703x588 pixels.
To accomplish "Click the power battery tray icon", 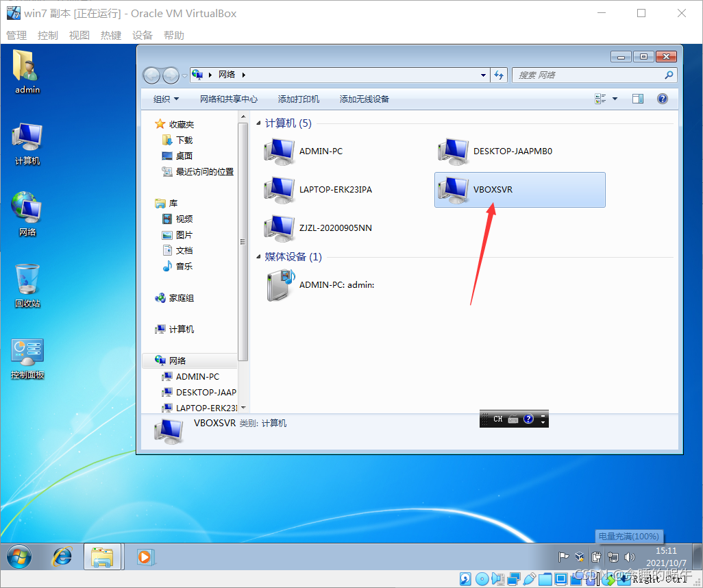I will 596,557.
